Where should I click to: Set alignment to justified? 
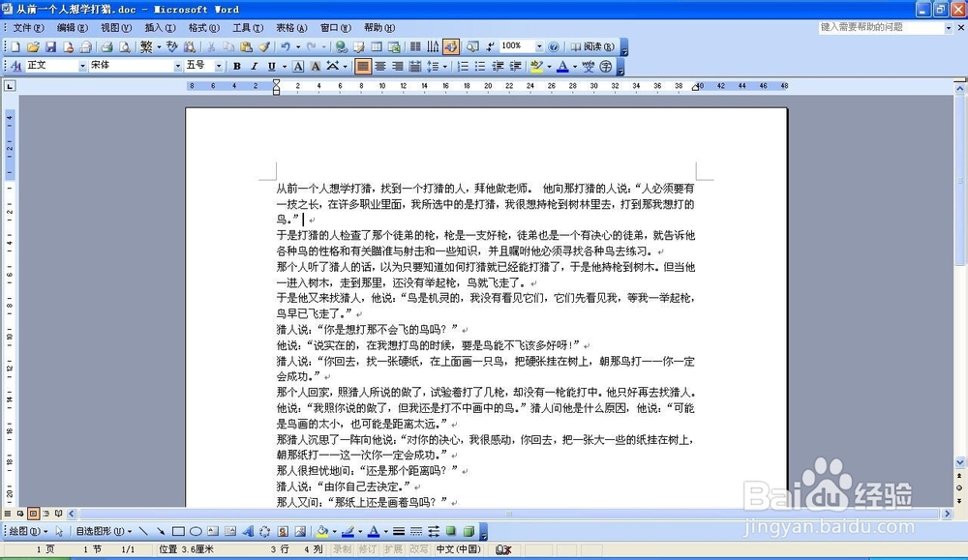coord(363,66)
